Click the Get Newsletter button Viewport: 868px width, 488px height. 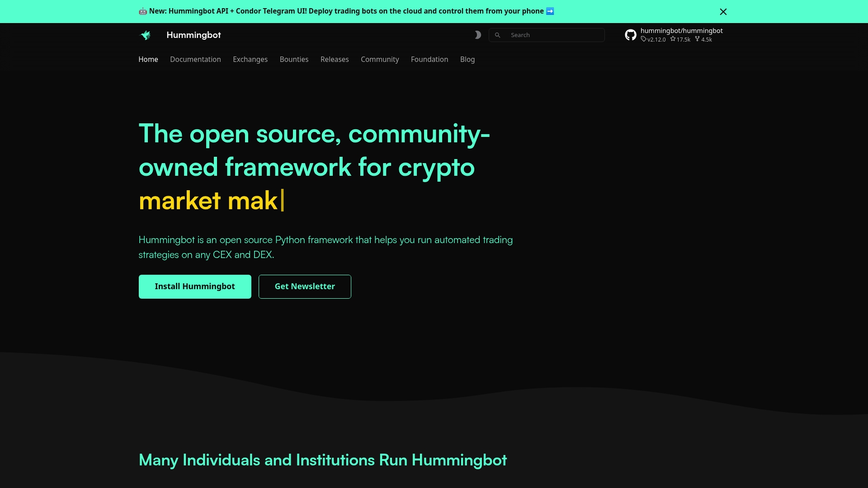[x=305, y=286]
